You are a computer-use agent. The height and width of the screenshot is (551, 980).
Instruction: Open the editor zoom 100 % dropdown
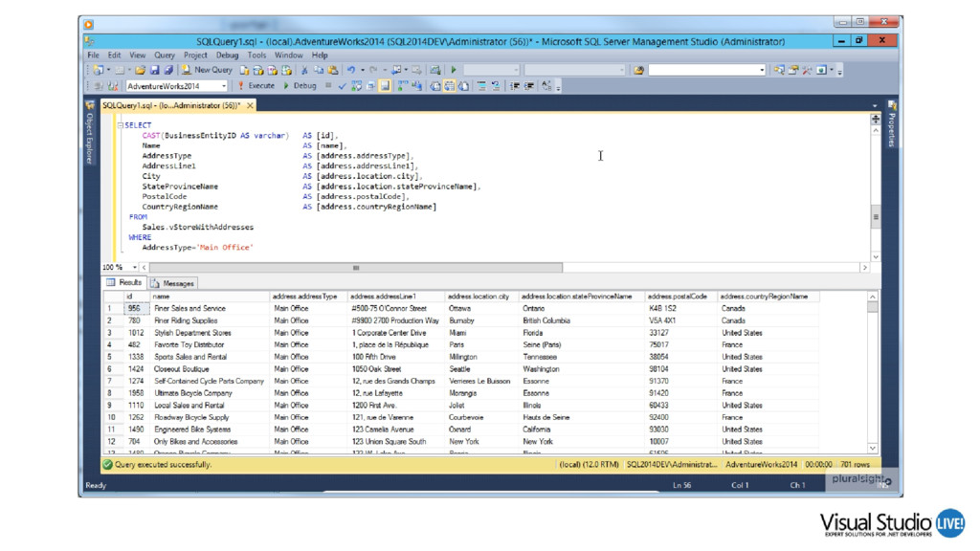coord(134,268)
